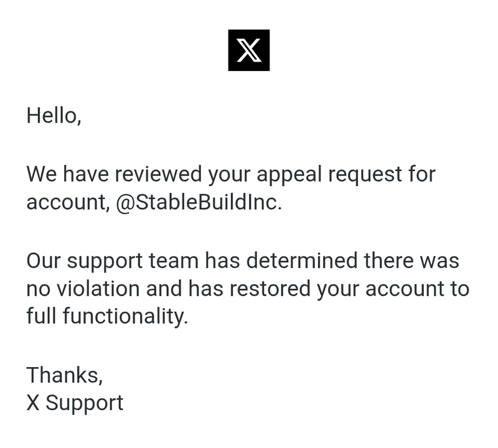Click the word "Support" in signature
Image resolution: width=498 pixels, height=448 pixels.
[84, 403]
